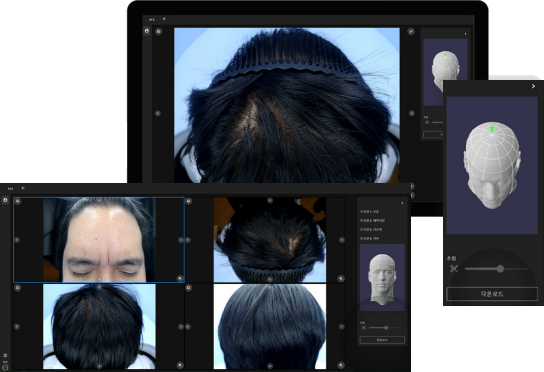Click the profile icon in the four-photo window's sidebar
The height and width of the screenshot is (372, 544).
click(x=5, y=200)
